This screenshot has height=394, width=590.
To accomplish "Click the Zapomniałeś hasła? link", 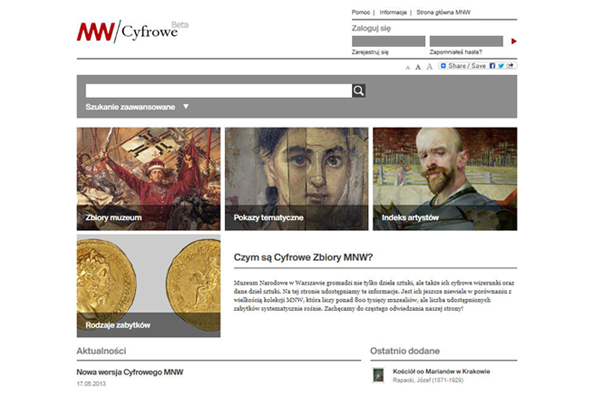I will (x=456, y=52).
